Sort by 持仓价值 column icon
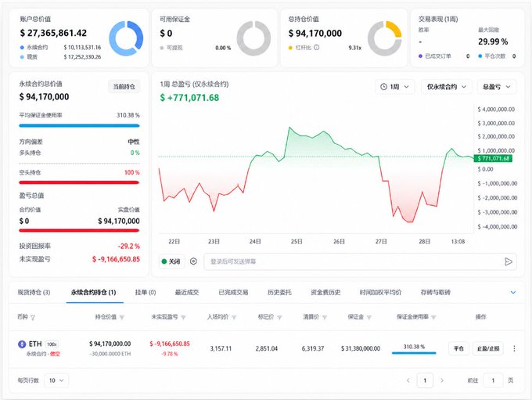Screen dimensions: 532x400 click(x=122, y=318)
